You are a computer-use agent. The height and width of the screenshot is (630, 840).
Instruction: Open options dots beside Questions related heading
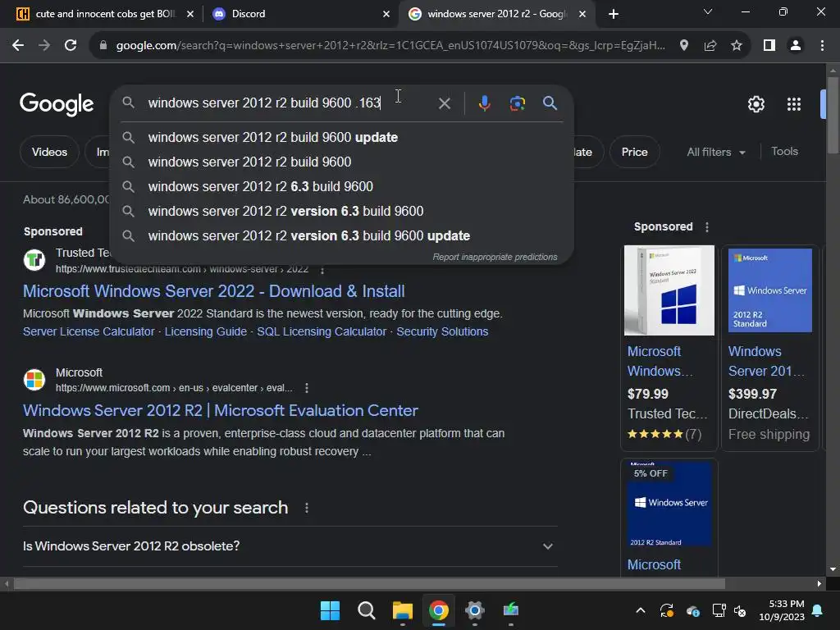point(307,508)
